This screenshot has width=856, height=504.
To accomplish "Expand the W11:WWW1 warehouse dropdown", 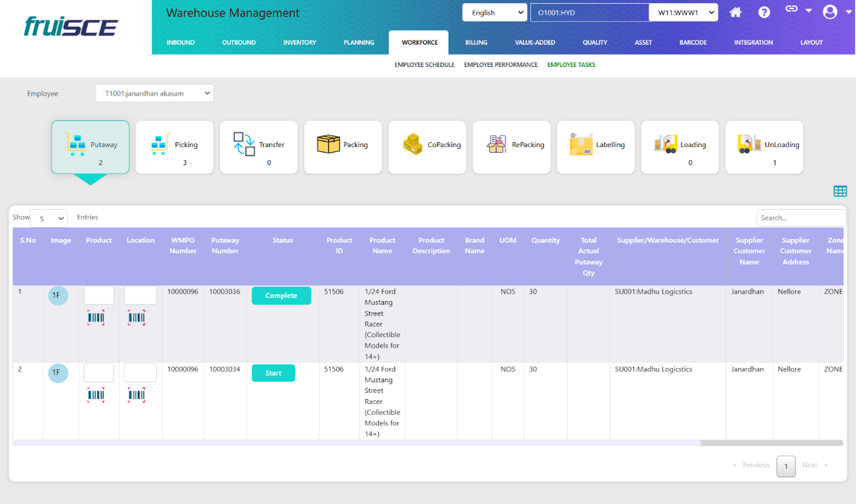I will pyautogui.click(x=683, y=12).
